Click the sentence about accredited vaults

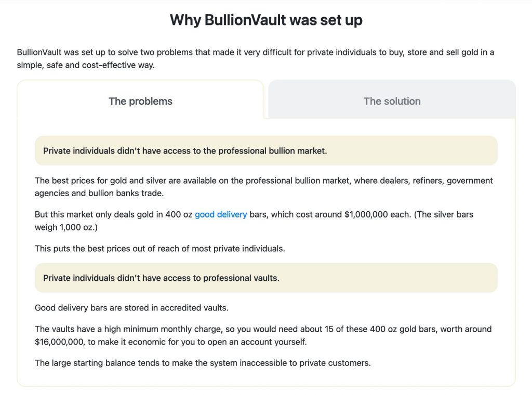[x=131, y=308]
